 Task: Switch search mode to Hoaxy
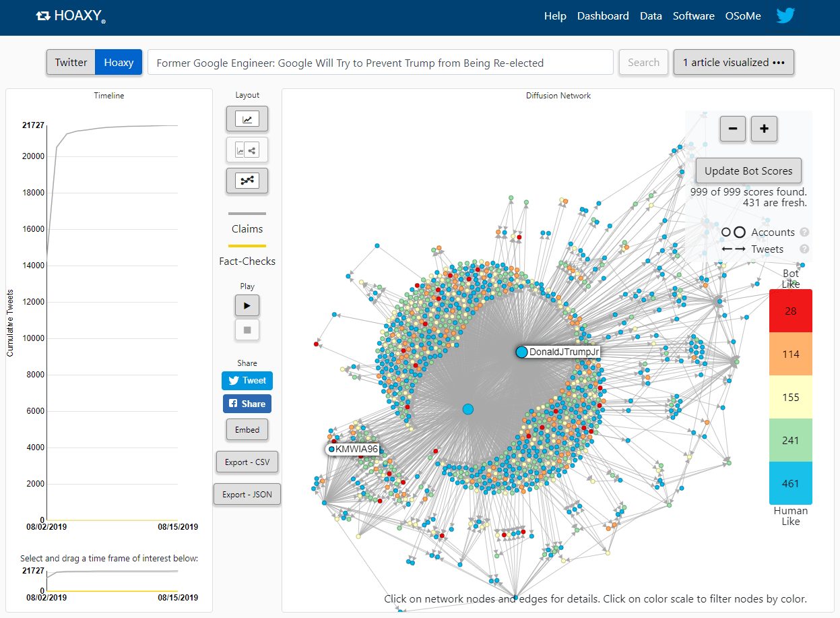click(x=119, y=62)
